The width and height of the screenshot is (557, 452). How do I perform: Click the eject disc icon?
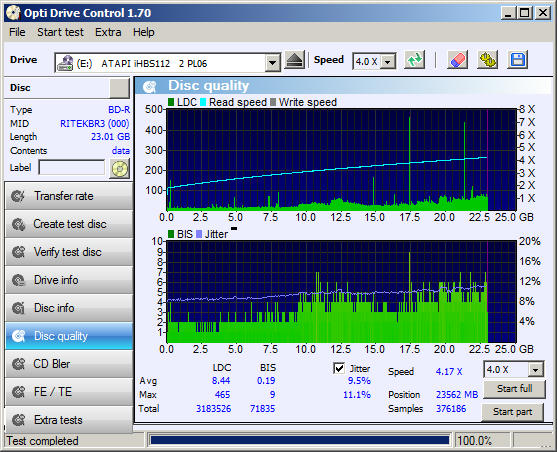point(294,61)
